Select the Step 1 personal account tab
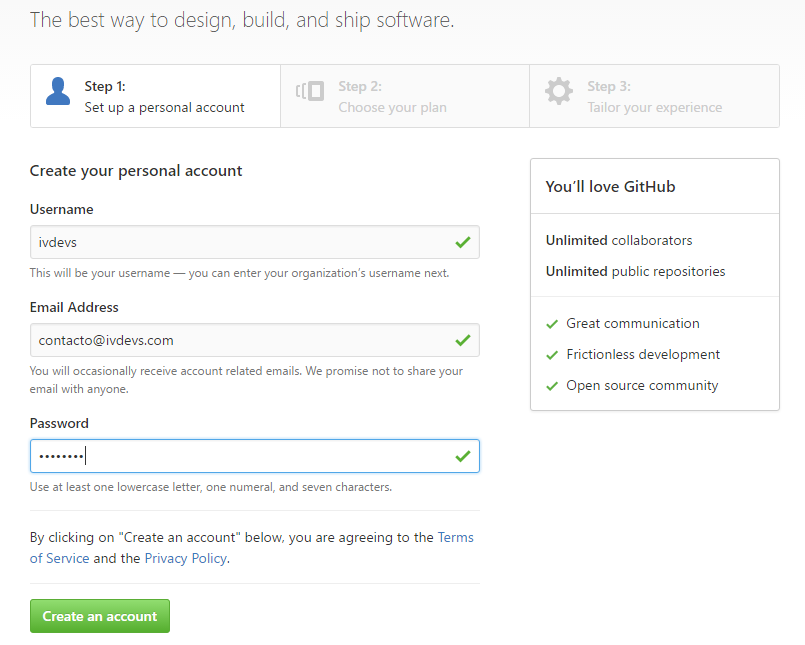 156,96
